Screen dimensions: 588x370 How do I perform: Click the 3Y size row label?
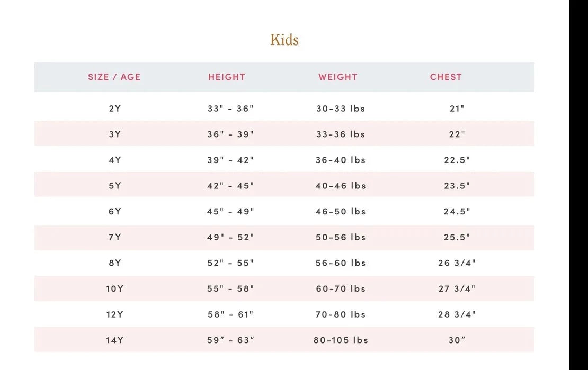(x=115, y=134)
